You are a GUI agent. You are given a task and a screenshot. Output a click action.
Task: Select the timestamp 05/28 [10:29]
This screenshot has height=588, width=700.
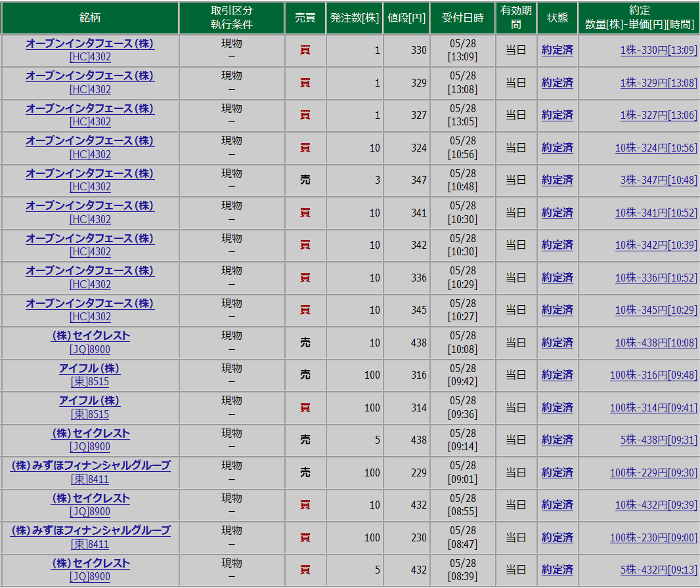463,278
